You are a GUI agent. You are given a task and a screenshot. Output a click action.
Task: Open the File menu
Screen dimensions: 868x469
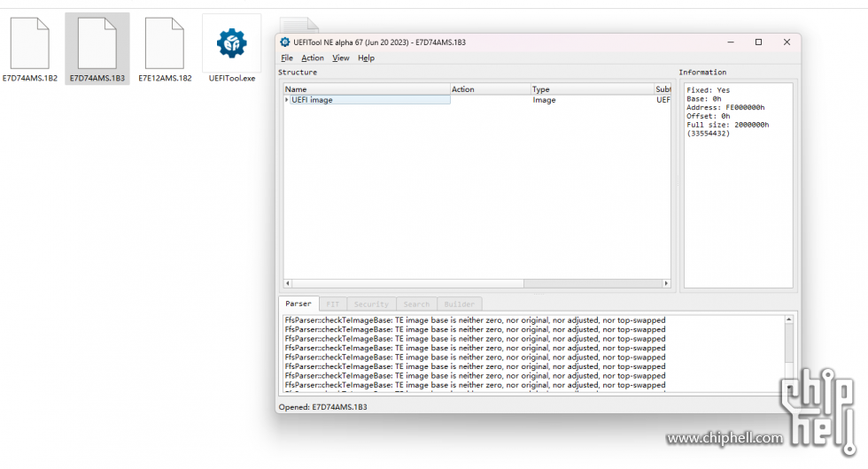pos(287,58)
